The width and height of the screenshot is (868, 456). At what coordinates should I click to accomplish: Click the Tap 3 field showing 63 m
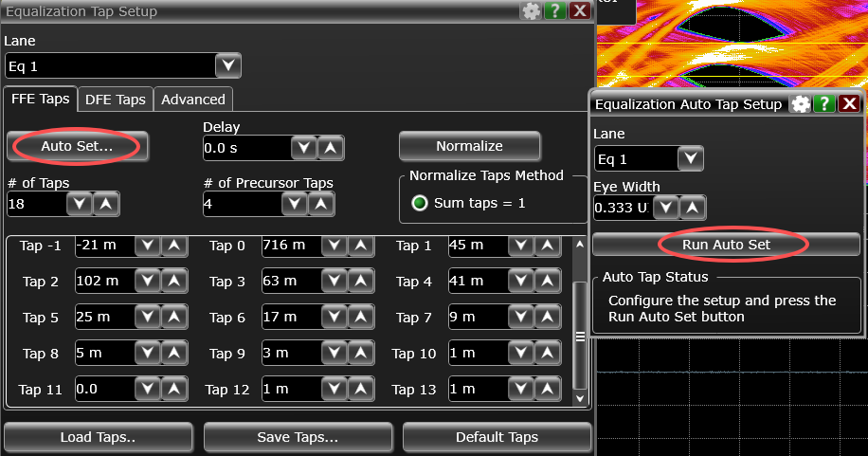[x=292, y=282]
